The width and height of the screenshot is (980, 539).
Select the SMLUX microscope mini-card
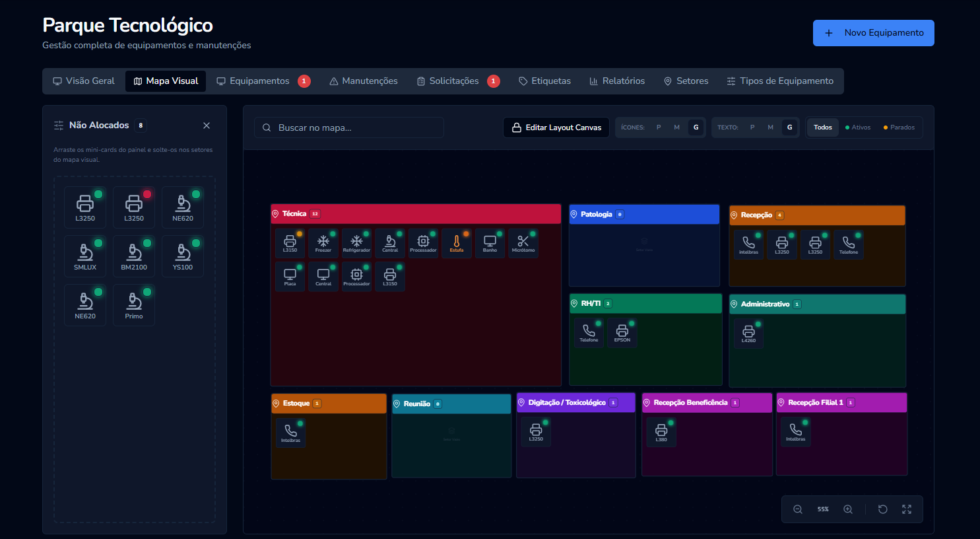tap(85, 256)
